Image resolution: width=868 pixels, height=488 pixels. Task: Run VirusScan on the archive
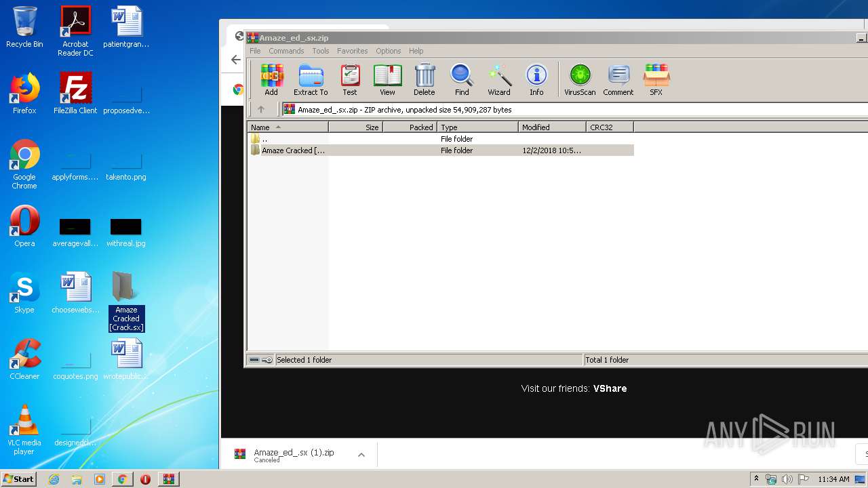pos(580,79)
